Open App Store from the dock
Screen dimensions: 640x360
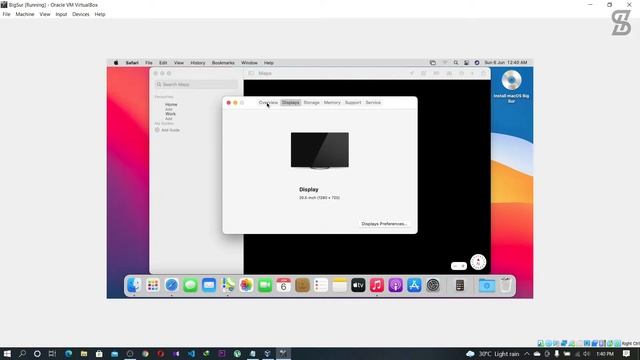coord(414,285)
